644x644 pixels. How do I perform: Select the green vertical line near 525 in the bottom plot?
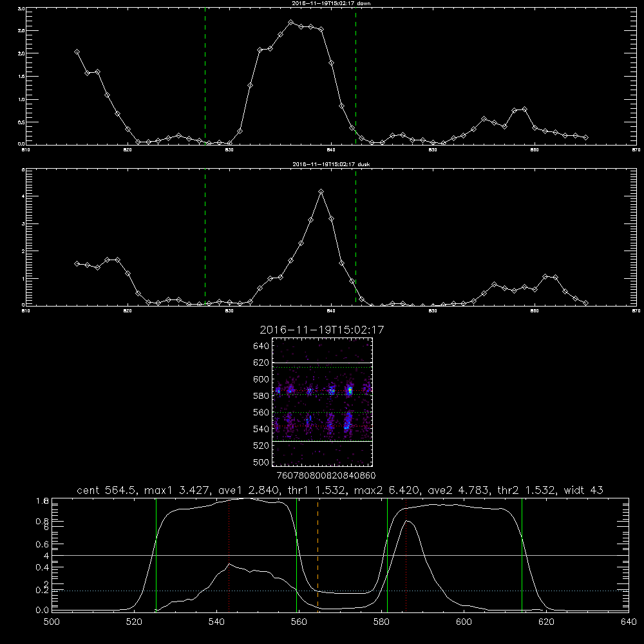point(156,555)
